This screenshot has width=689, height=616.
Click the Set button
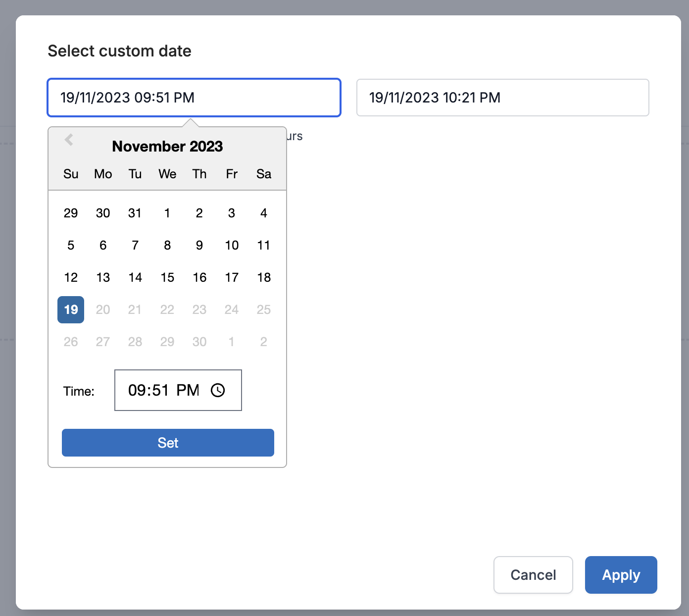coord(168,443)
